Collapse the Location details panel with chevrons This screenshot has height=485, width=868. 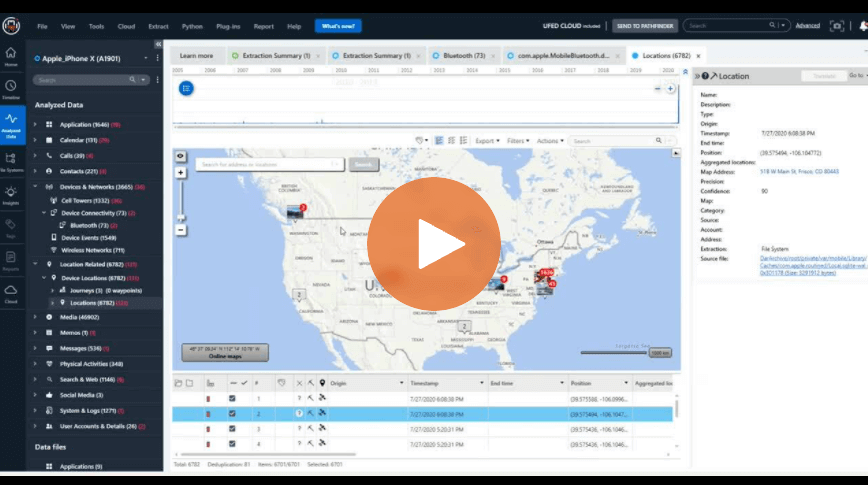coord(698,76)
